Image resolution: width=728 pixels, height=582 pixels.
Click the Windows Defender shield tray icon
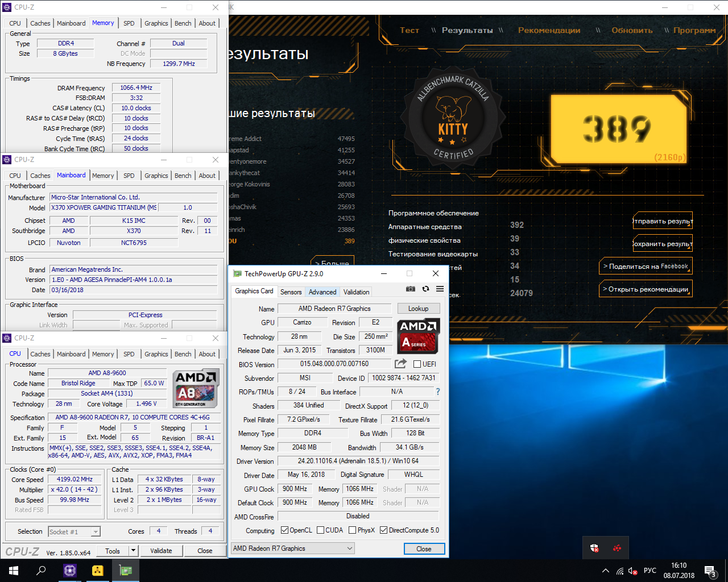(x=594, y=548)
